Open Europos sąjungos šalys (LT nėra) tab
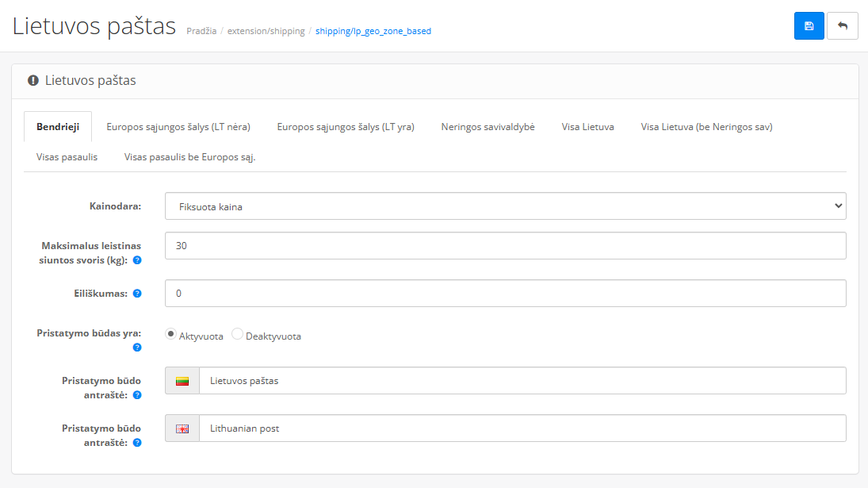Screen dimensions: 868x488 click(178, 127)
